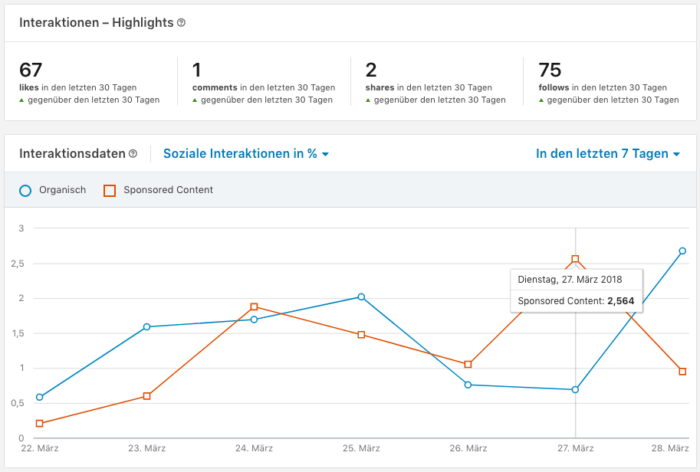Click the 22. März axis label
The height and width of the screenshot is (472, 700).
coord(40,448)
